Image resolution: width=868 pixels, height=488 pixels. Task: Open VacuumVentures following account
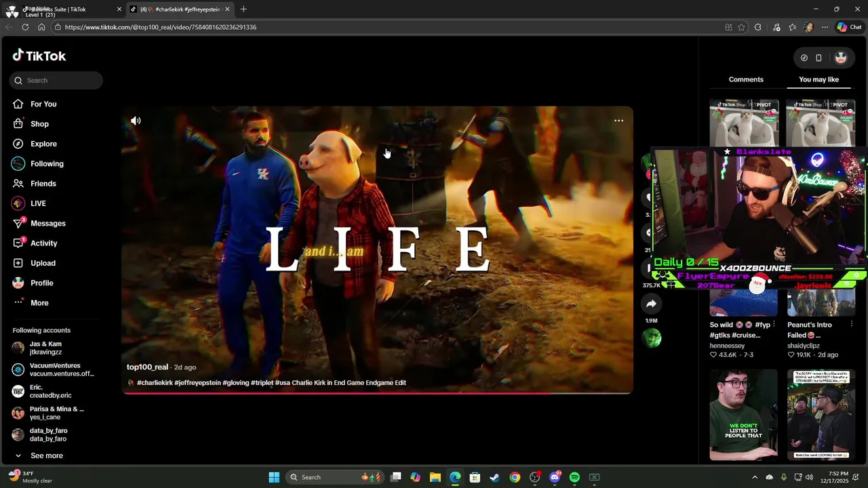[53, 370]
